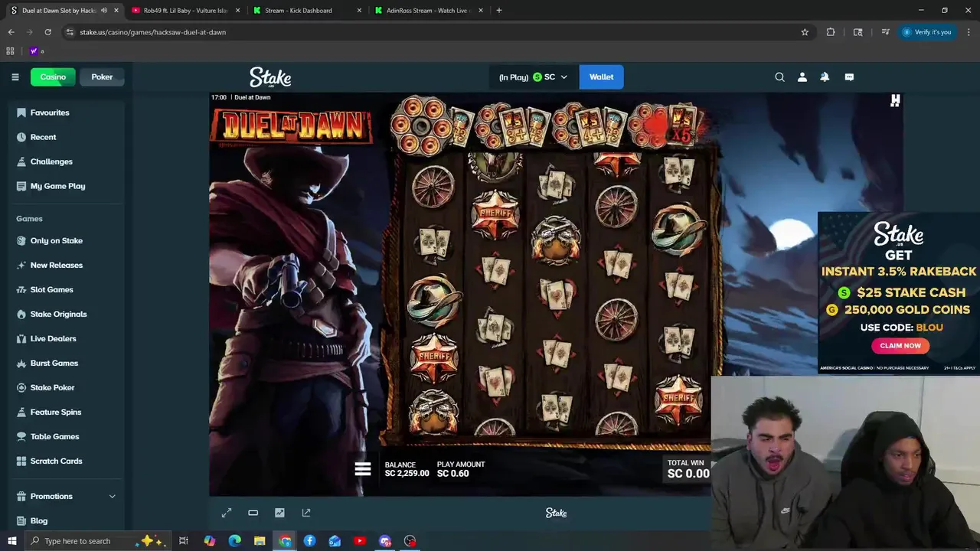
Task: Click the Stake logo in the header
Action: [x=270, y=77]
